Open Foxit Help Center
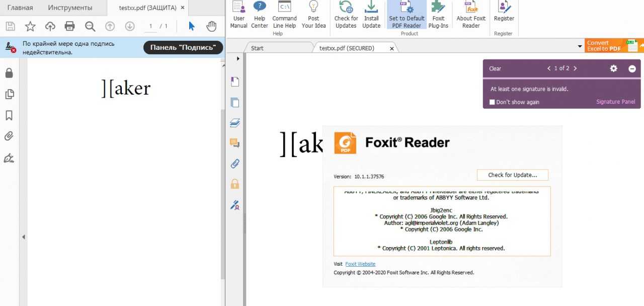644x306 pixels. pyautogui.click(x=260, y=15)
